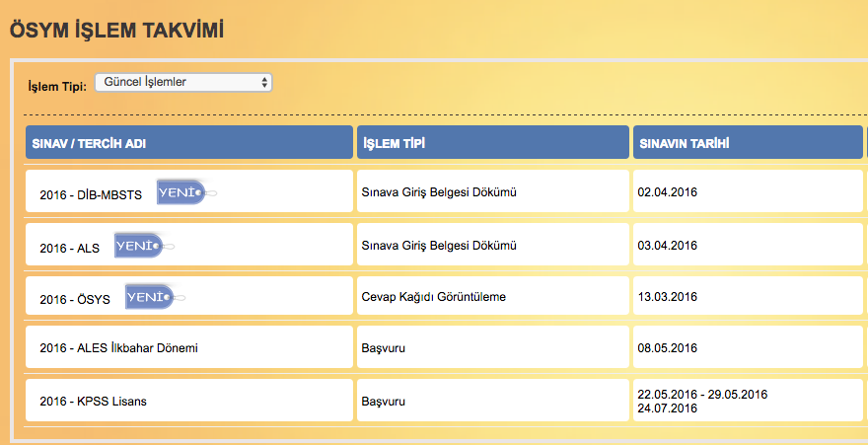Click Sınava Giriş Belgesi Dökümü for DİB-MBSTS
Screen dimensions: 868x445
[x=439, y=191]
